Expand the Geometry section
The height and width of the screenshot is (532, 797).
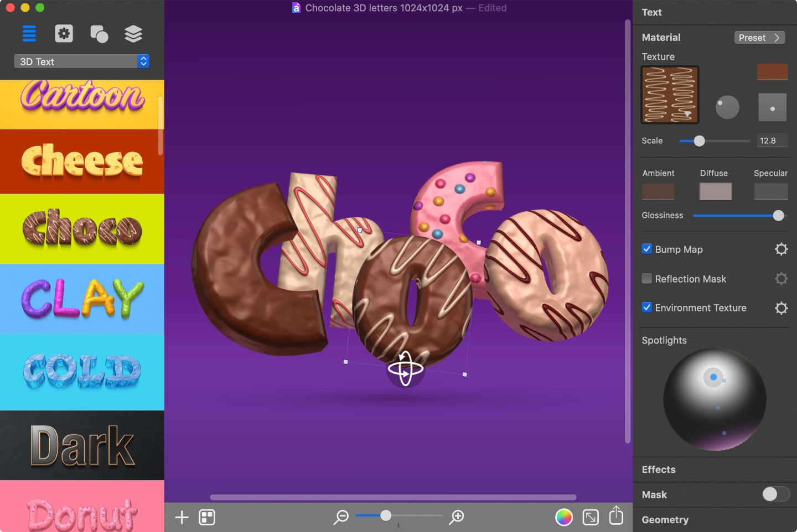coord(665,520)
